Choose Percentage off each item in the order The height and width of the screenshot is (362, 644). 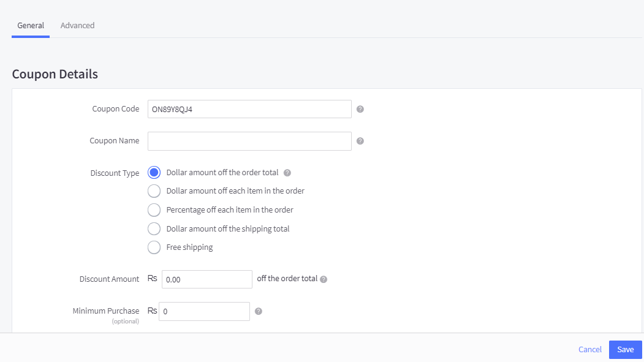[x=154, y=210]
